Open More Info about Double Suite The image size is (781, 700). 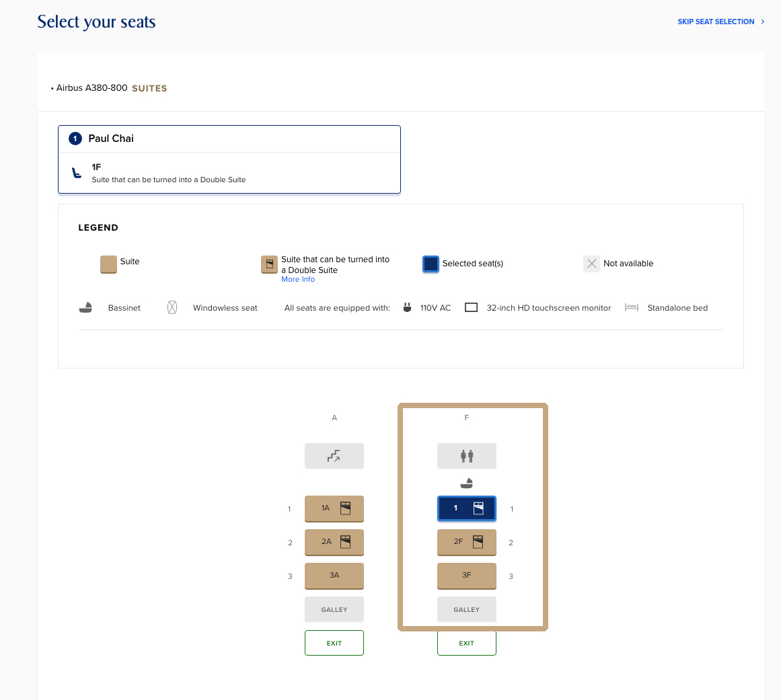[x=298, y=280]
